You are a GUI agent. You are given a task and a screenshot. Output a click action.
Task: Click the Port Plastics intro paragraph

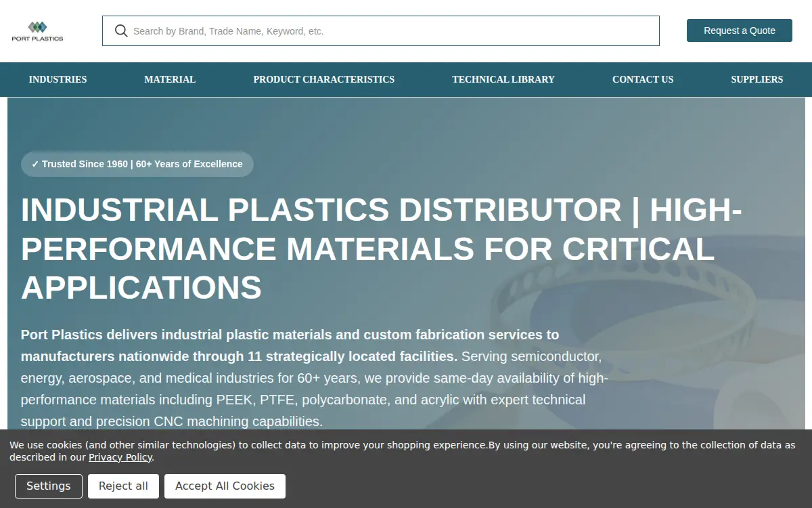coord(315,378)
